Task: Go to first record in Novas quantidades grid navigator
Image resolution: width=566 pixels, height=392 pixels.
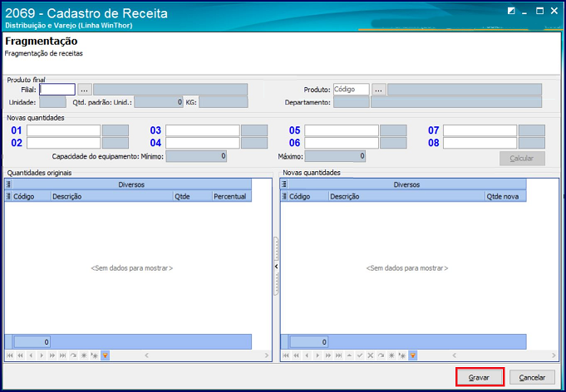Action: 286,355
